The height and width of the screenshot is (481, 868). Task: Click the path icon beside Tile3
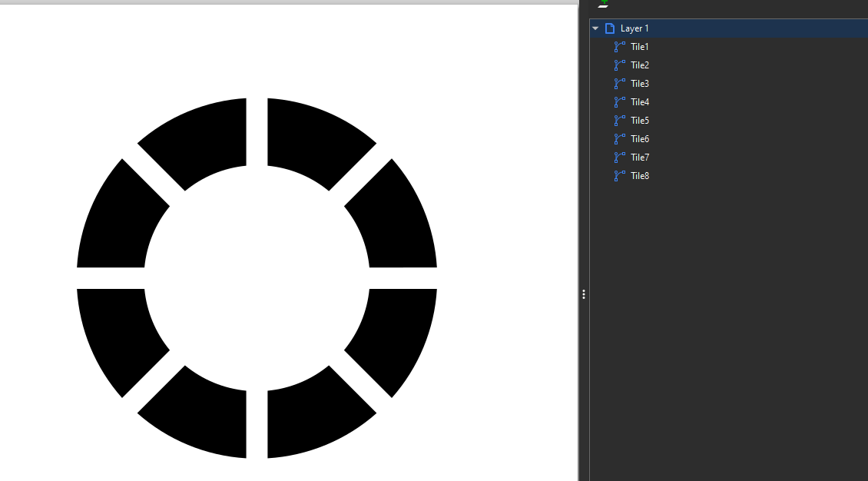[x=620, y=84]
